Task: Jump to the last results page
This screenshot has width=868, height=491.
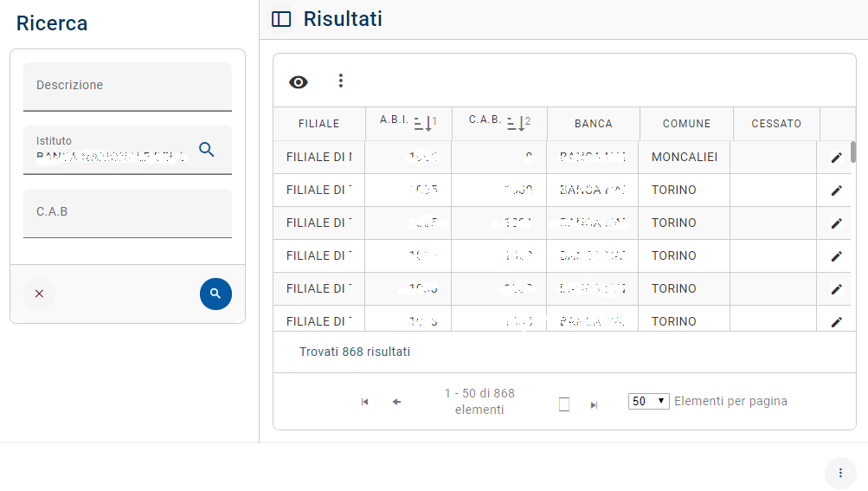Action: (x=594, y=404)
